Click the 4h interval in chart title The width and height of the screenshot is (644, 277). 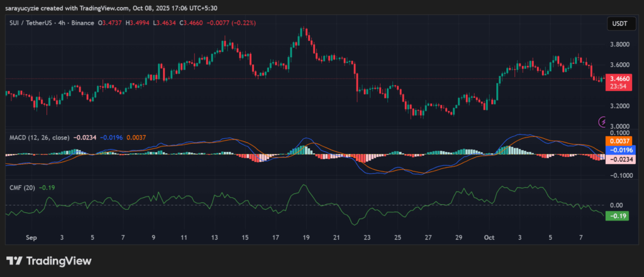tap(67, 24)
